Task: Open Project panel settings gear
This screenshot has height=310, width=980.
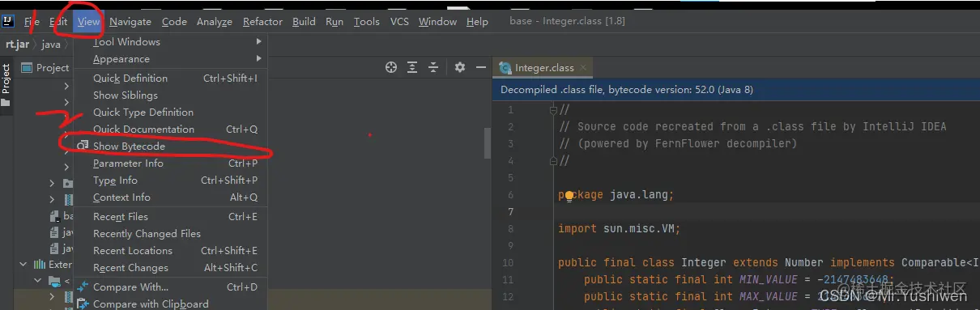Action: click(x=460, y=68)
